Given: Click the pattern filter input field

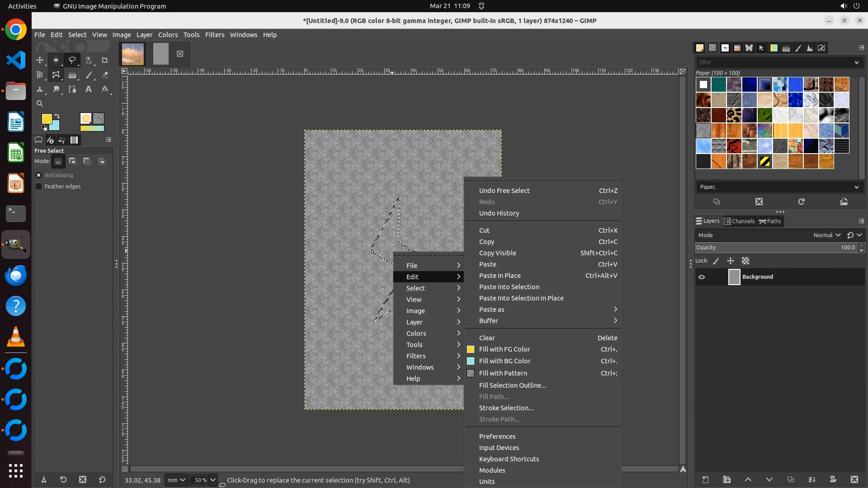Looking at the screenshot, I should click(x=774, y=62).
